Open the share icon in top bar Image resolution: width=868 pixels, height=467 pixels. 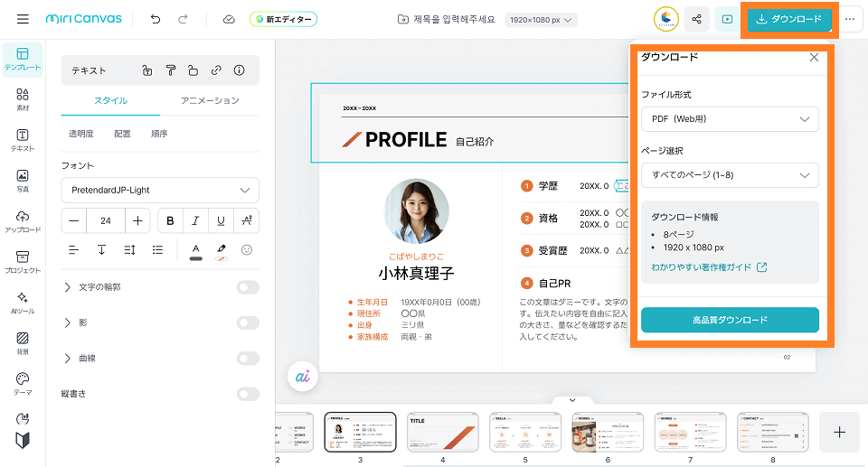695,19
